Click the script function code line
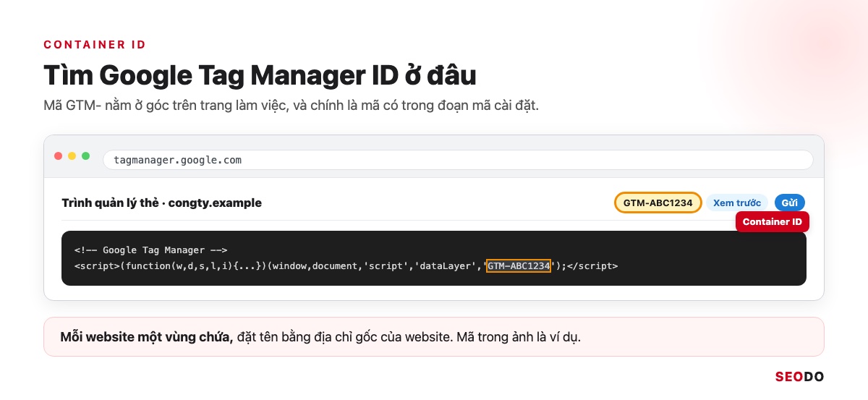This screenshot has width=868, height=400. tap(346, 266)
